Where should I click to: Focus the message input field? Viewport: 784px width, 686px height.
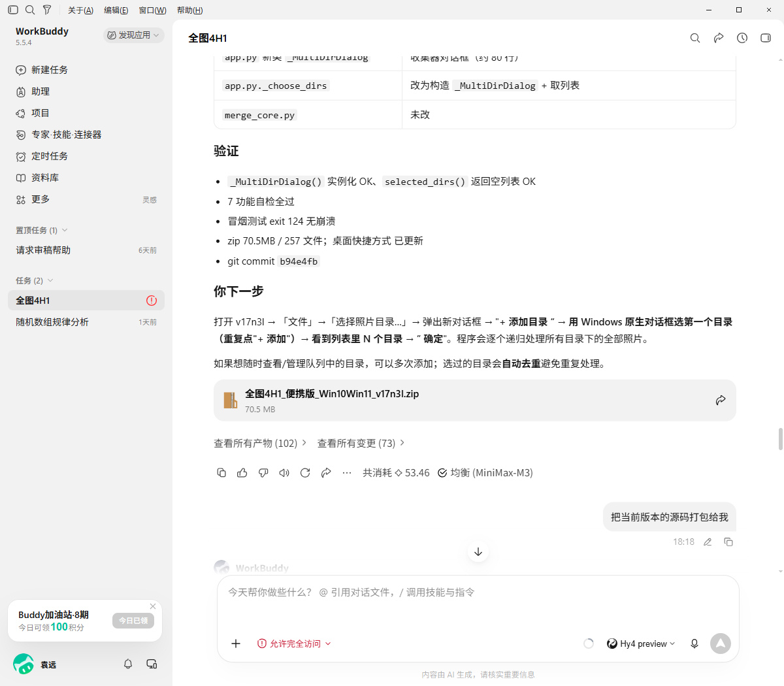pyautogui.click(x=478, y=600)
